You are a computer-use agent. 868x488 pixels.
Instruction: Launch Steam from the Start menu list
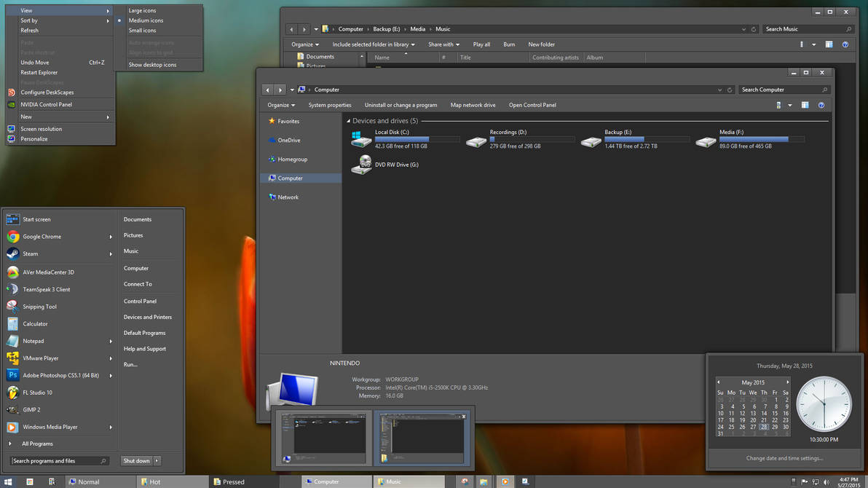coord(30,254)
